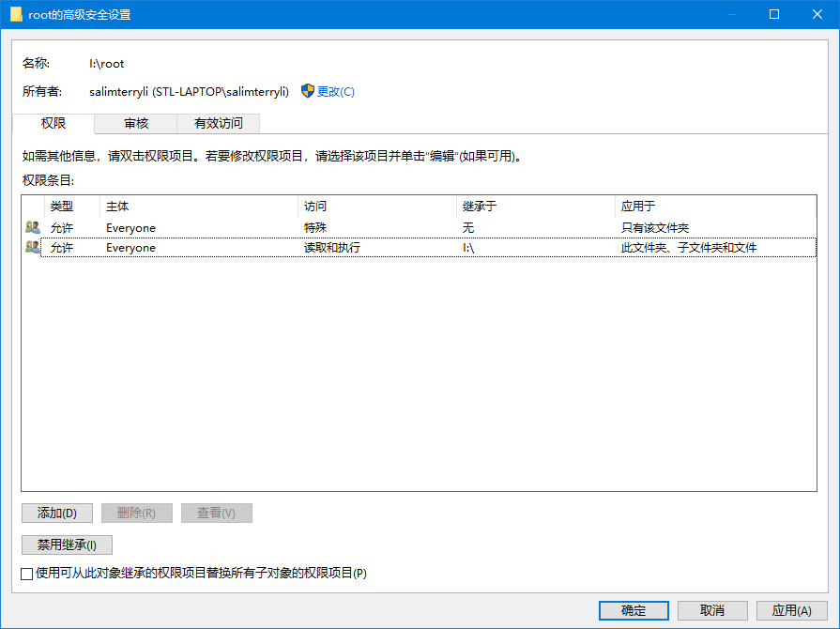
Task: Click the user group icon of 读取和执行 row
Action: [x=33, y=247]
